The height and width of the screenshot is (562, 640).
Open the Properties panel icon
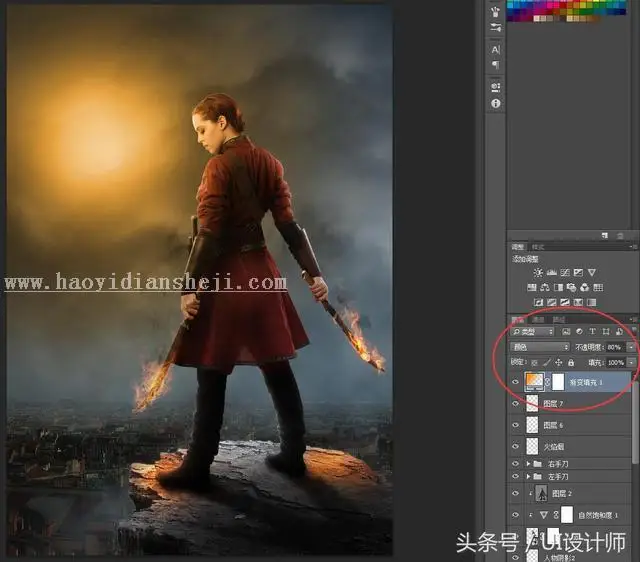(496, 87)
